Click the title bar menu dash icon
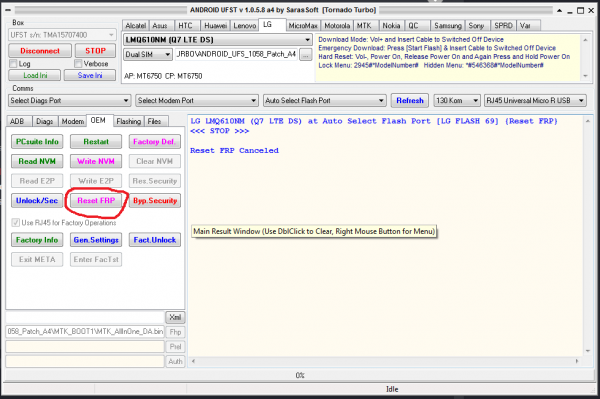The width and height of the screenshot is (600, 399). 8,10
